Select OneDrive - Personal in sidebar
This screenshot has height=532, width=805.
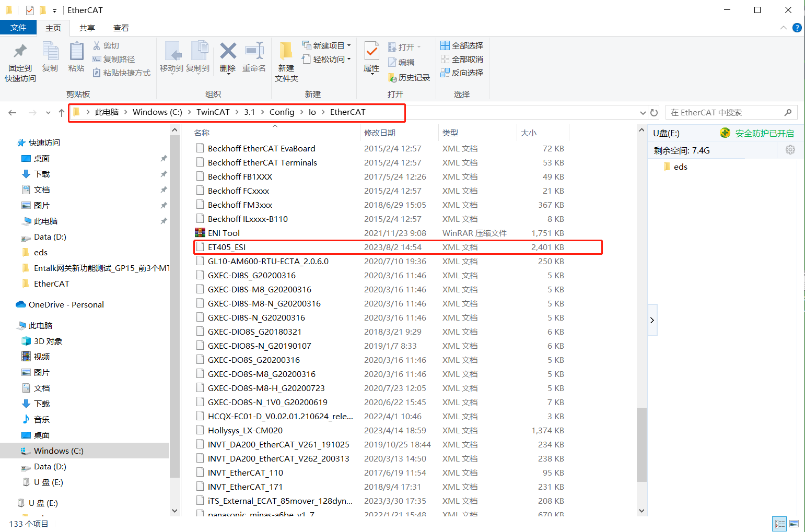pyautogui.click(x=66, y=304)
